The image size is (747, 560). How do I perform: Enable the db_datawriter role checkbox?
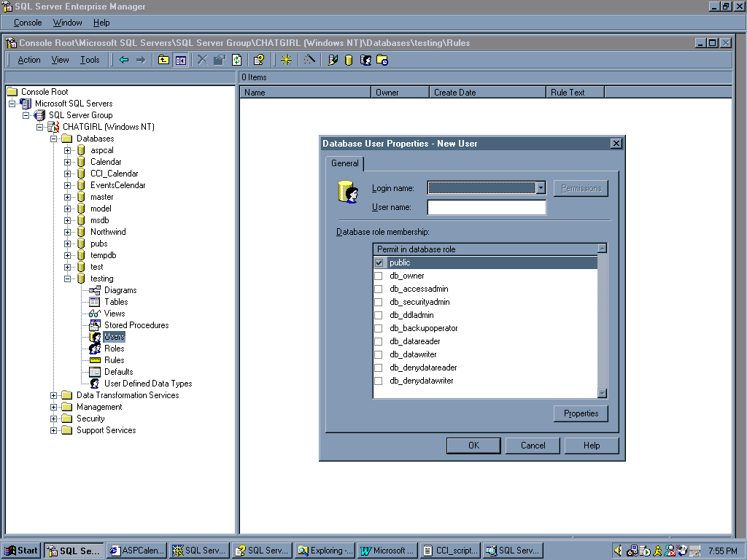pyautogui.click(x=379, y=354)
